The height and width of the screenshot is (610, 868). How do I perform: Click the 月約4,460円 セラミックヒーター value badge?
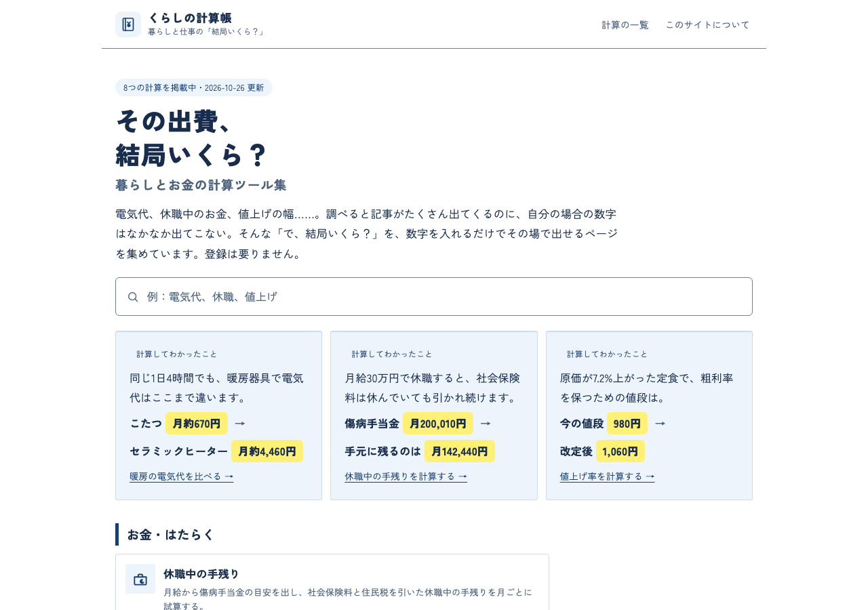click(x=267, y=451)
